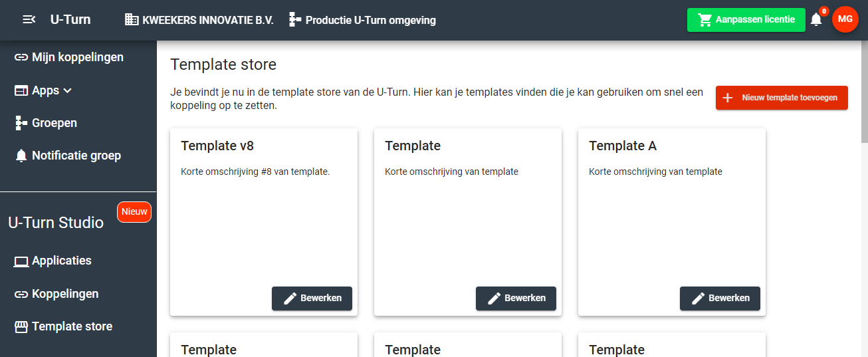Click the vertical scrollbar on the right edge

pyautogui.click(x=864, y=93)
